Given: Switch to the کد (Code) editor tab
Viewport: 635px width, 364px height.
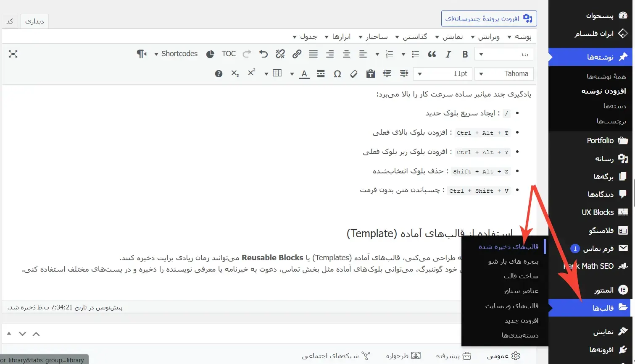Looking at the screenshot, I should (x=10, y=21).
